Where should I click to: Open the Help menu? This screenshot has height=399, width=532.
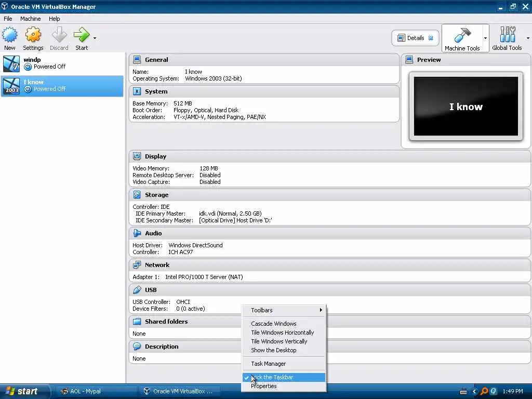tap(54, 19)
